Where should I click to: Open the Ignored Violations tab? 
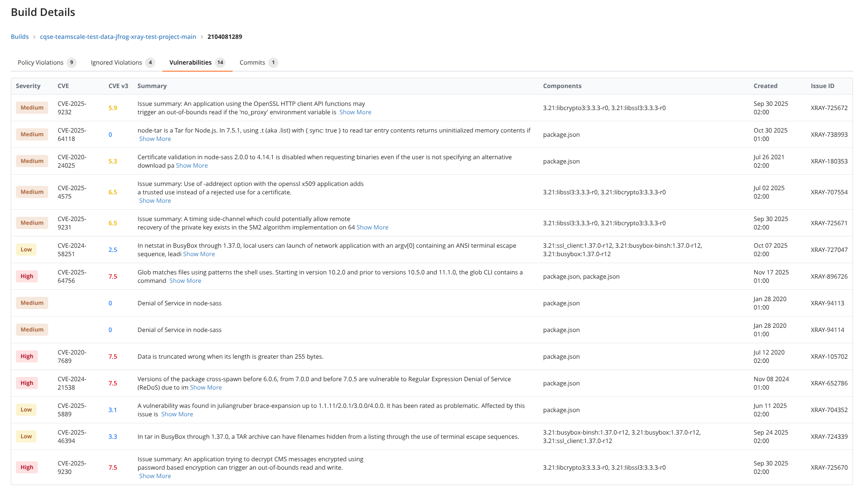116,62
